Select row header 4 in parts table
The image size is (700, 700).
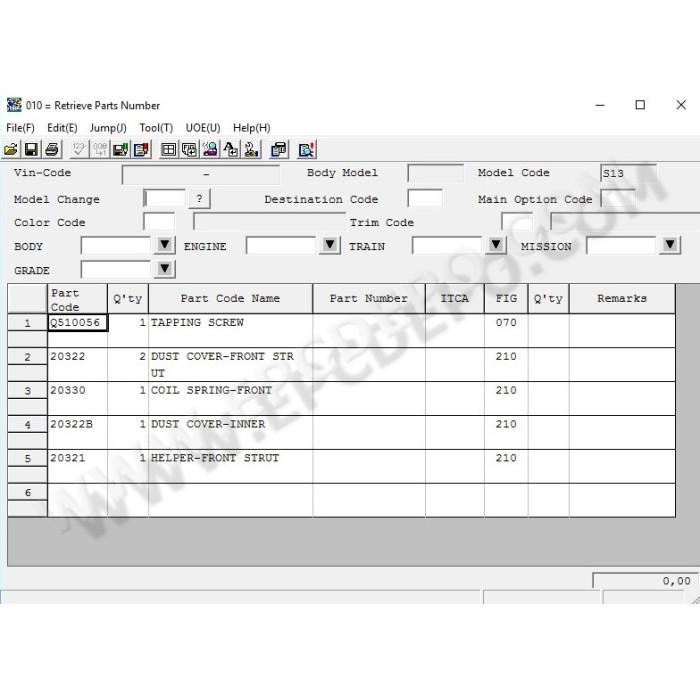coord(27,425)
